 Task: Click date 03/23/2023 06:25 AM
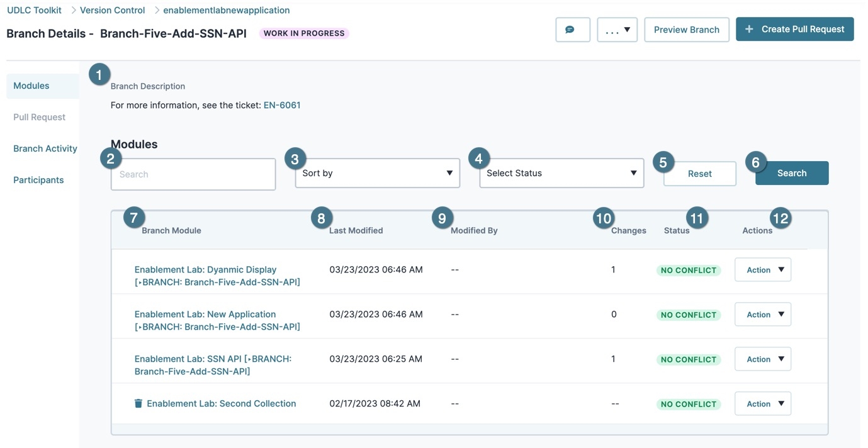click(x=376, y=359)
